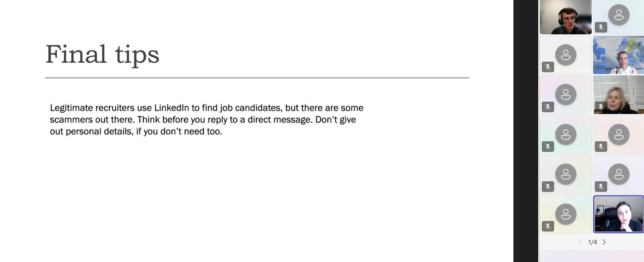Select video of man wearing headset
This screenshot has width=644, height=262.
pyautogui.click(x=565, y=17)
